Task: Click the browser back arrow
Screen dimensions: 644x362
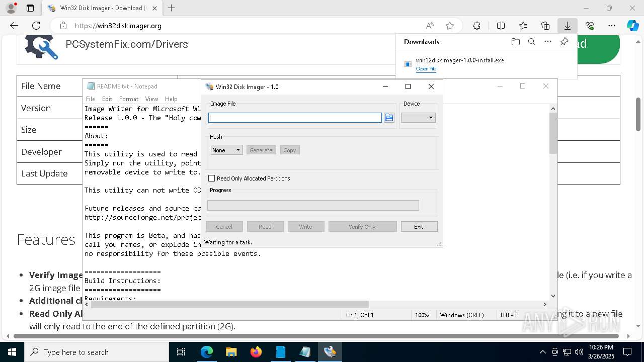Action: [x=14, y=26]
